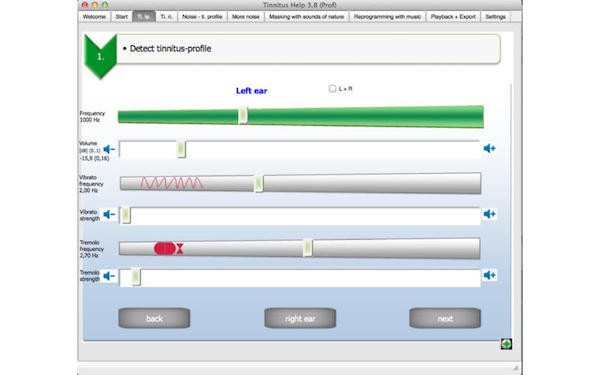
Task: Open Reprogramming with music tab
Action: coord(387,17)
